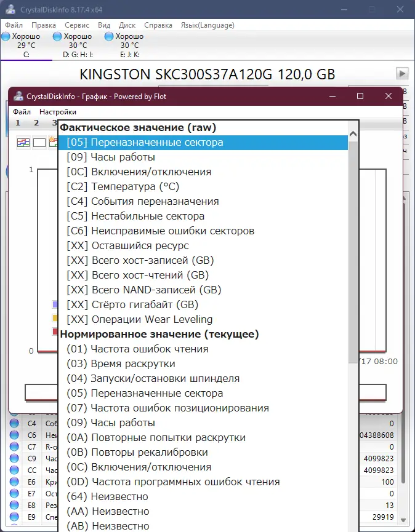Image resolution: width=415 pixels, height=532 pixels.
Task: Choose normalized (09) Часы работы option
Action: [203, 423]
